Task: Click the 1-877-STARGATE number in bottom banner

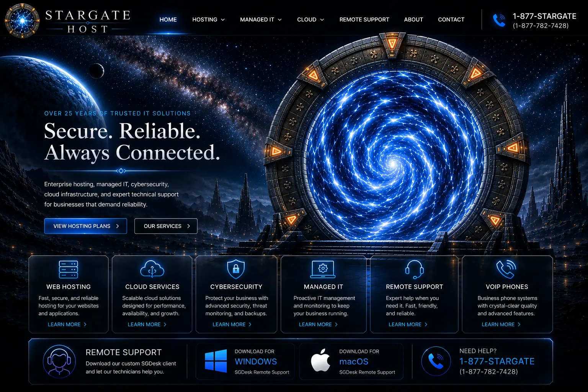Action: pos(497,361)
